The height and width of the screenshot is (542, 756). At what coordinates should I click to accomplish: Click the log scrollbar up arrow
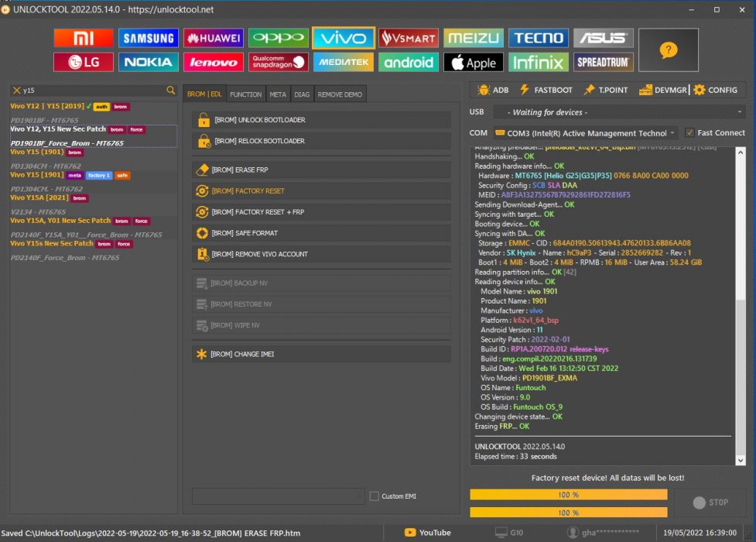pos(741,152)
